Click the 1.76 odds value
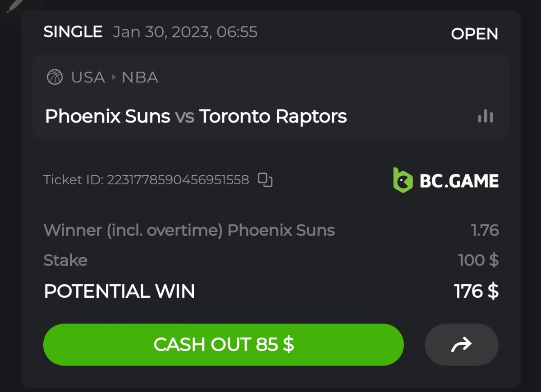The image size is (541, 392). click(x=485, y=230)
